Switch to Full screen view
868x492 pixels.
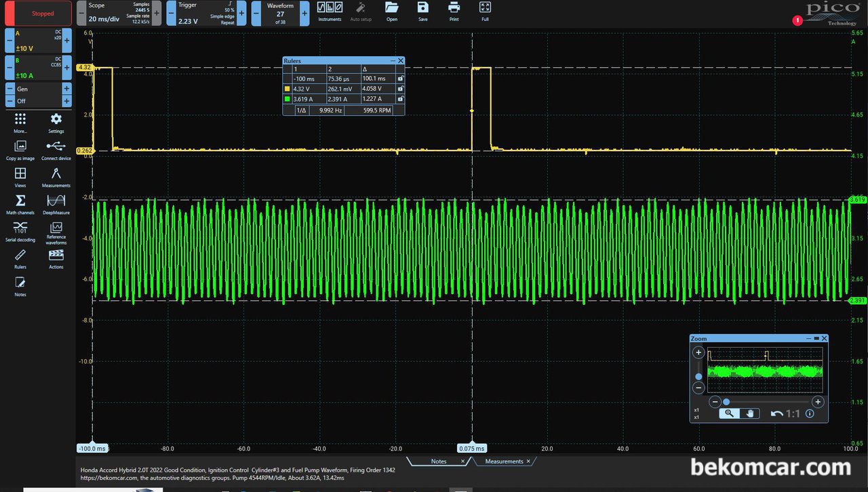pyautogui.click(x=485, y=10)
